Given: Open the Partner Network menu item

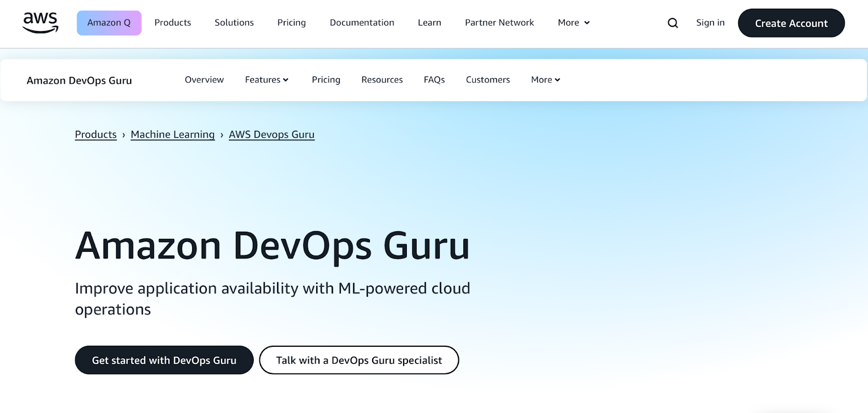Looking at the screenshot, I should (x=499, y=23).
